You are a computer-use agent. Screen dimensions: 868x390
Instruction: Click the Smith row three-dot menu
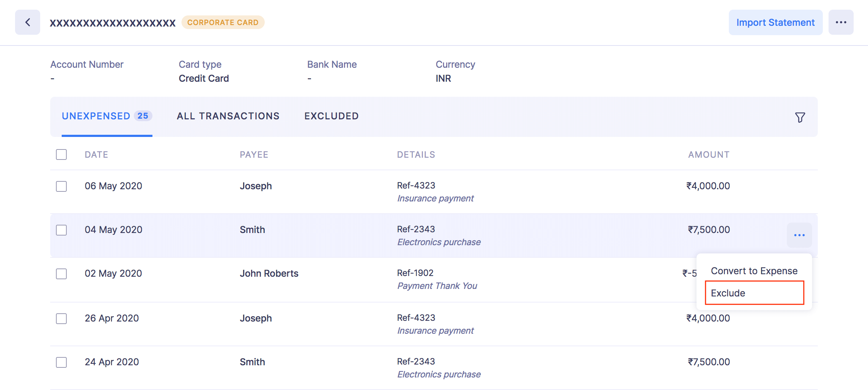799,235
